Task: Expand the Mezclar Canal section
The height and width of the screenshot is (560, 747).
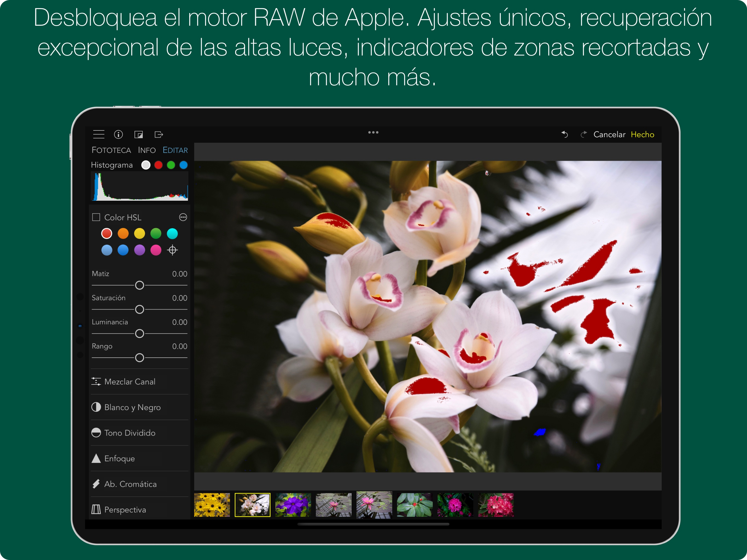Action: (130, 382)
